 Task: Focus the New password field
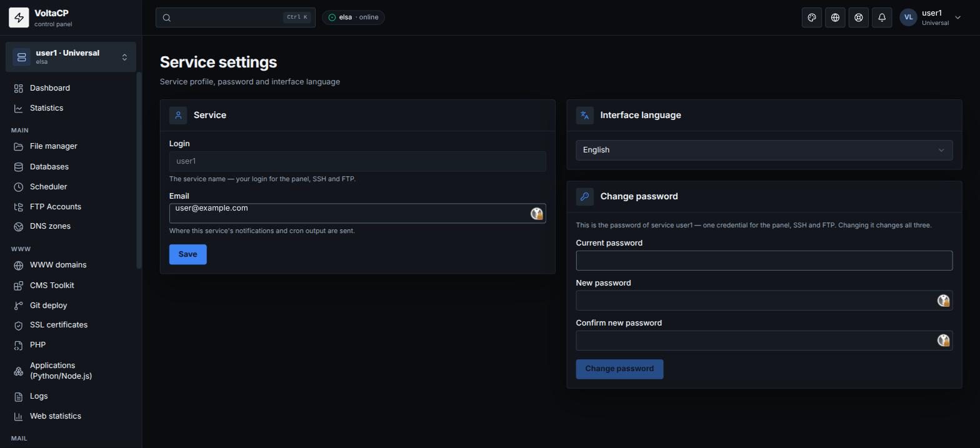[x=764, y=301]
